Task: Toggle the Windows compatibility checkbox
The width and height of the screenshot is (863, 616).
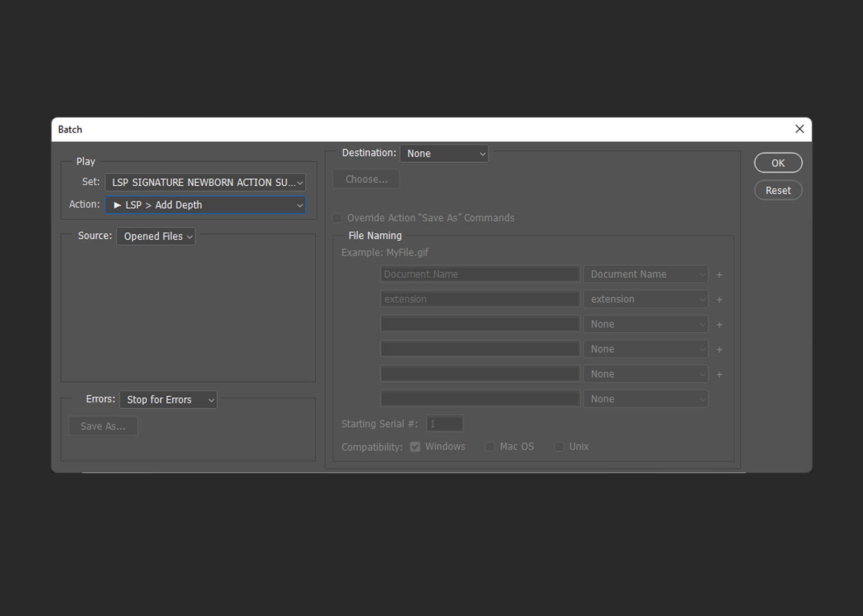Action: point(415,446)
